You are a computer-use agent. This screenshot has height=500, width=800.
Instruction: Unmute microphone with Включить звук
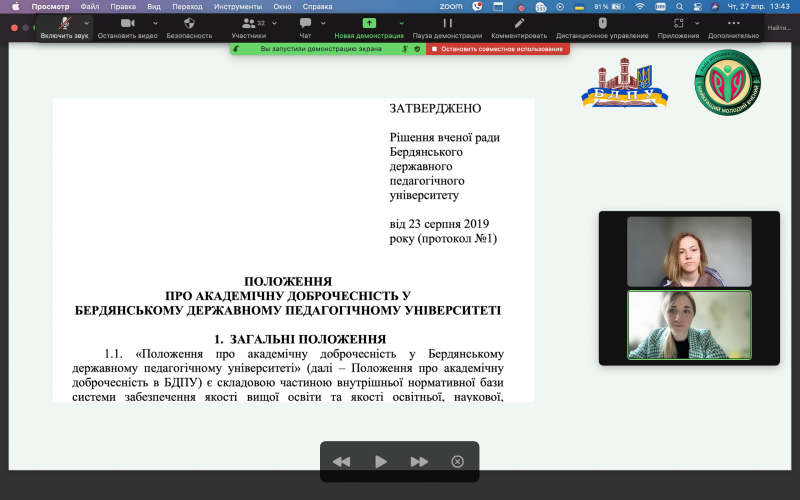[65, 23]
